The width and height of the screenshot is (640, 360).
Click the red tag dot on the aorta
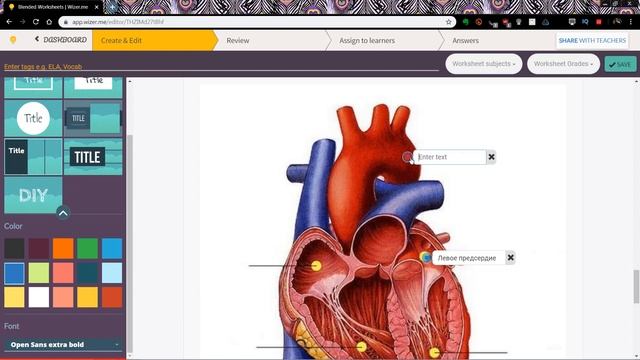pyautogui.click(x=407, y=157)
